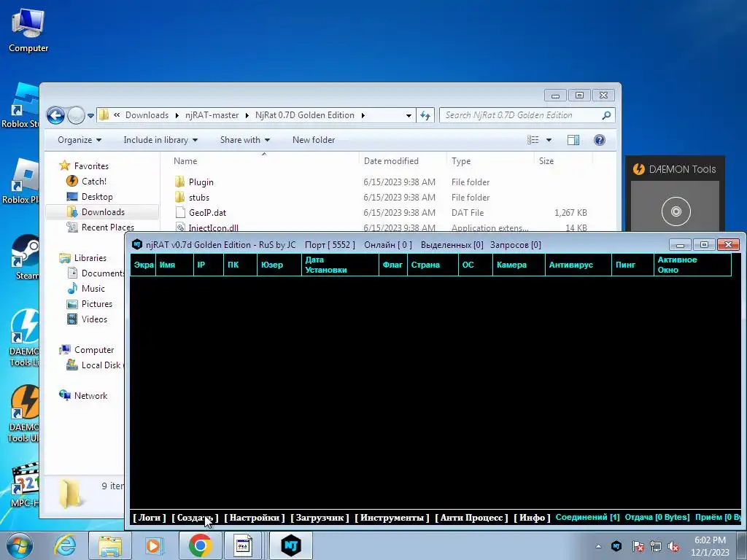This screenshot has height=560, width=747.
Task: Click the Пинг column header in njRAT
Action: click(x=632, y=265)
